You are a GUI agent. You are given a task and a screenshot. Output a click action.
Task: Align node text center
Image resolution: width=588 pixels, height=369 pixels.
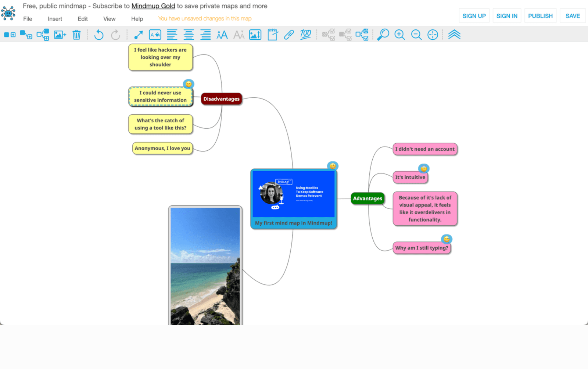point(189,35)
